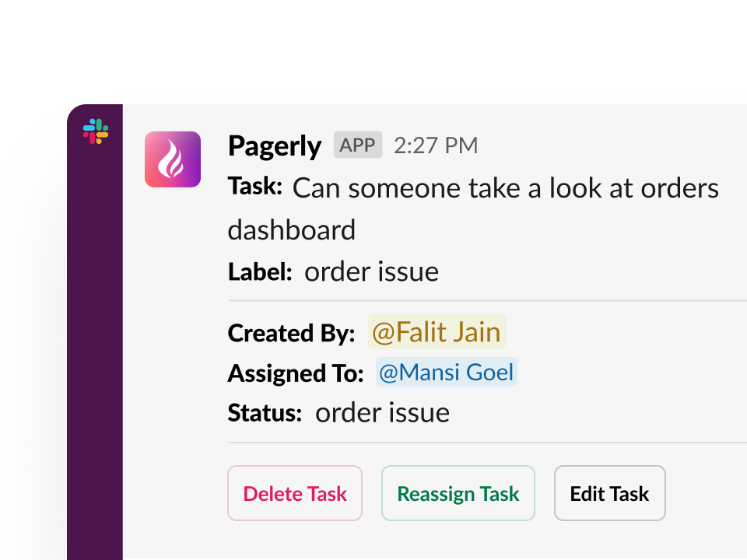Click the APP badge next to Pagerly
This screenshot has height=560, width=747.
(x=358, y=145)
